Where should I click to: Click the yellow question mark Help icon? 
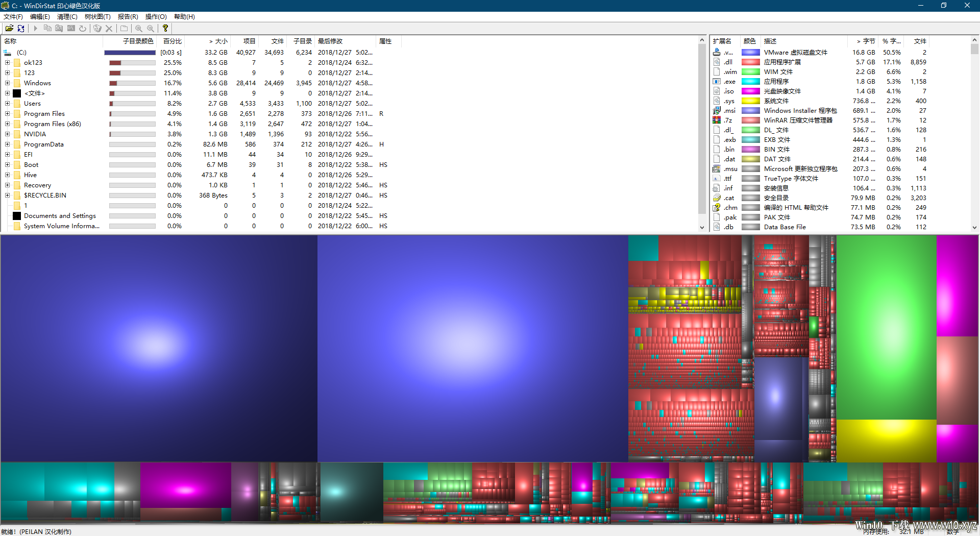pyautogui.click(x=165, y=29)
